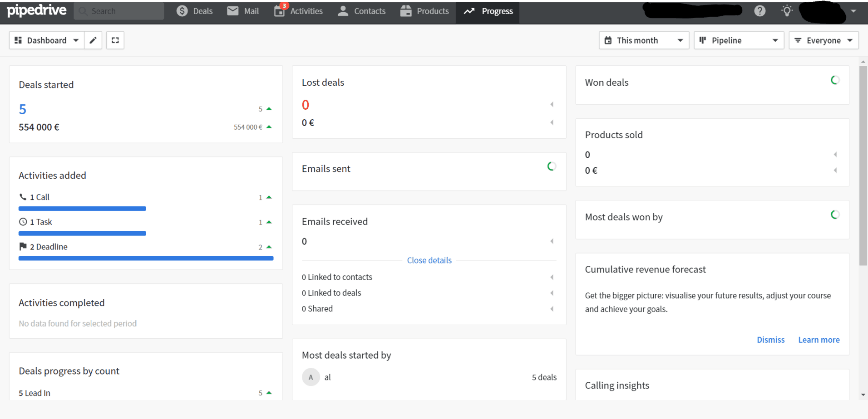Click the 0 Linked to deals row
The image size is (868, 419).
(428, 293)
